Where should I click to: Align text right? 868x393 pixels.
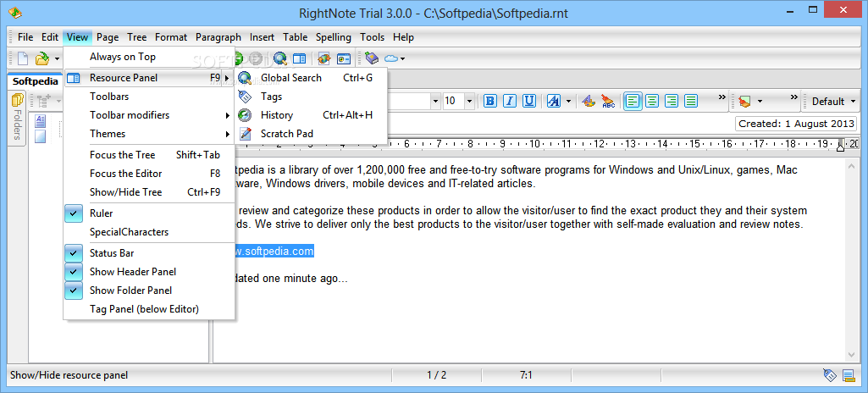pos(672,101)
